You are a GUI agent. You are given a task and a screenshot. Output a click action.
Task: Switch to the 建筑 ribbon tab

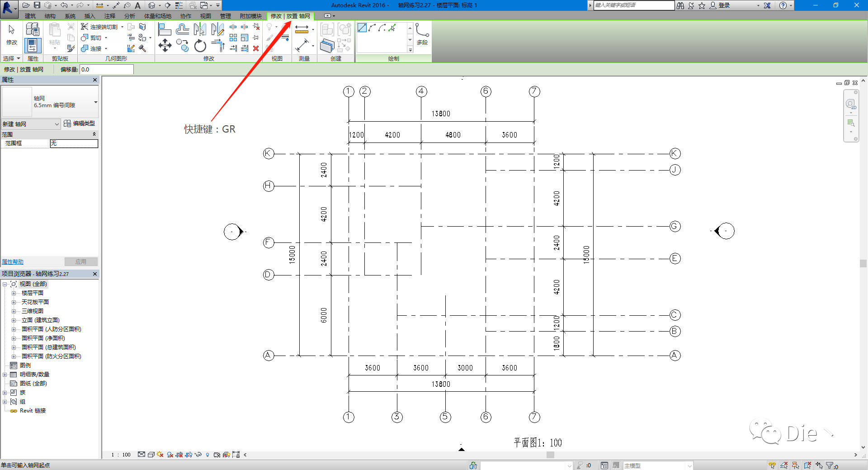click(30, 16)
